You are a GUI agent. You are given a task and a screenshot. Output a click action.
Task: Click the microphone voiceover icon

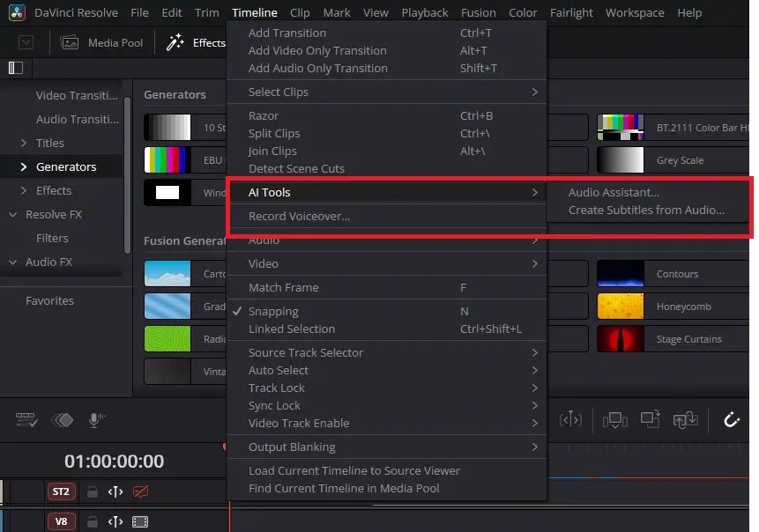[96, 420]
